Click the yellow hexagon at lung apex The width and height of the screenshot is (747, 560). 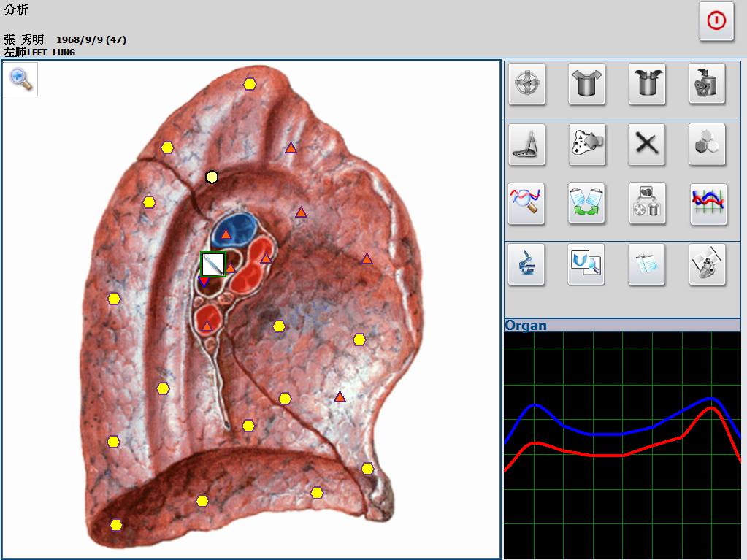click(250, 84)
